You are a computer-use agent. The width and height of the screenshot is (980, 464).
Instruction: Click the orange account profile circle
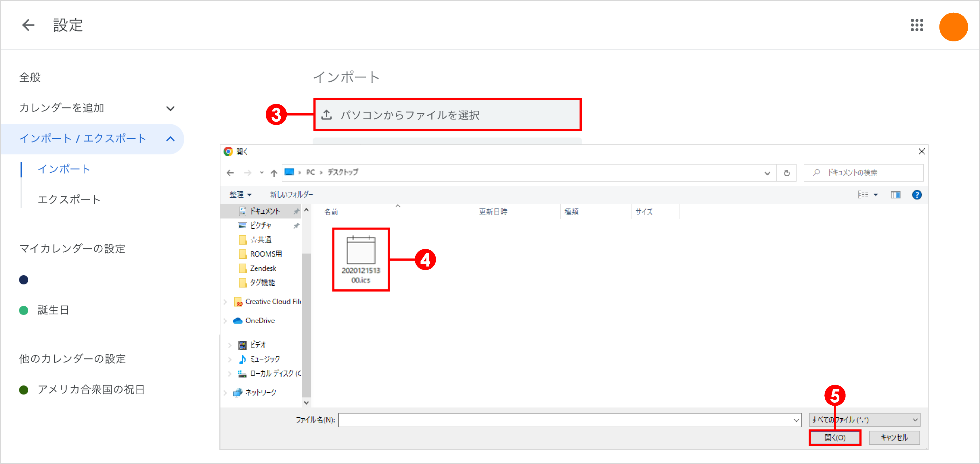(x=953, y=26)
